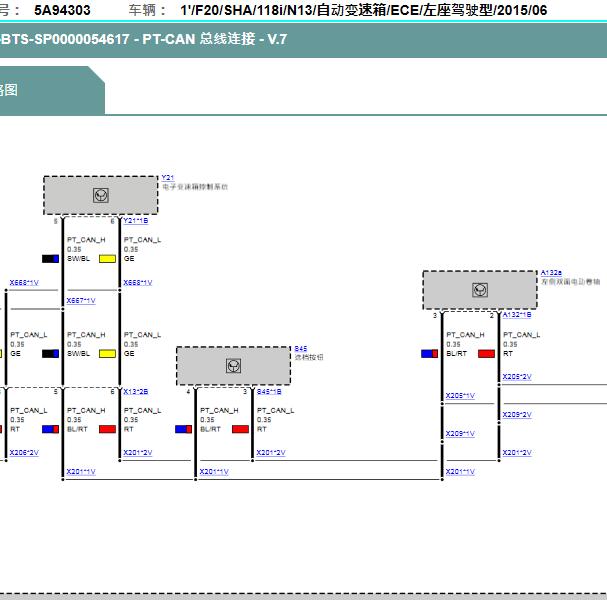Click the blue-red BL/RT swatch under B45
607x600 pixels.
[183, 429]
